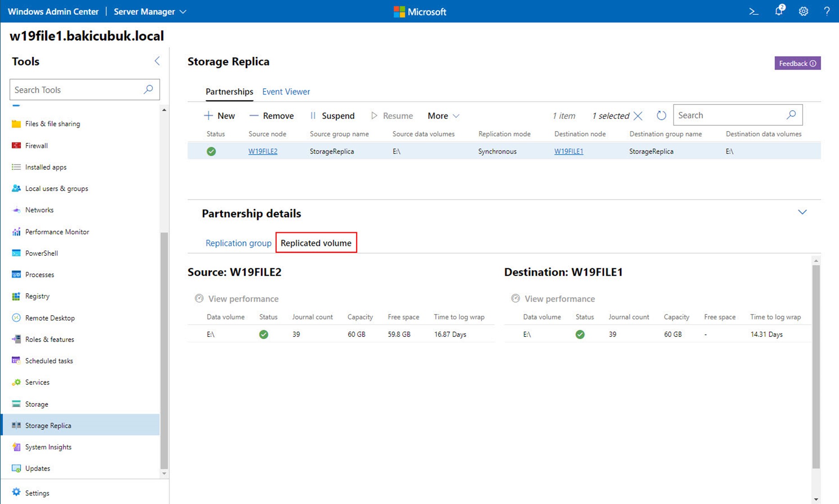
Task: Open the Server Manager dropdown
Action: (x=150, y=12)
